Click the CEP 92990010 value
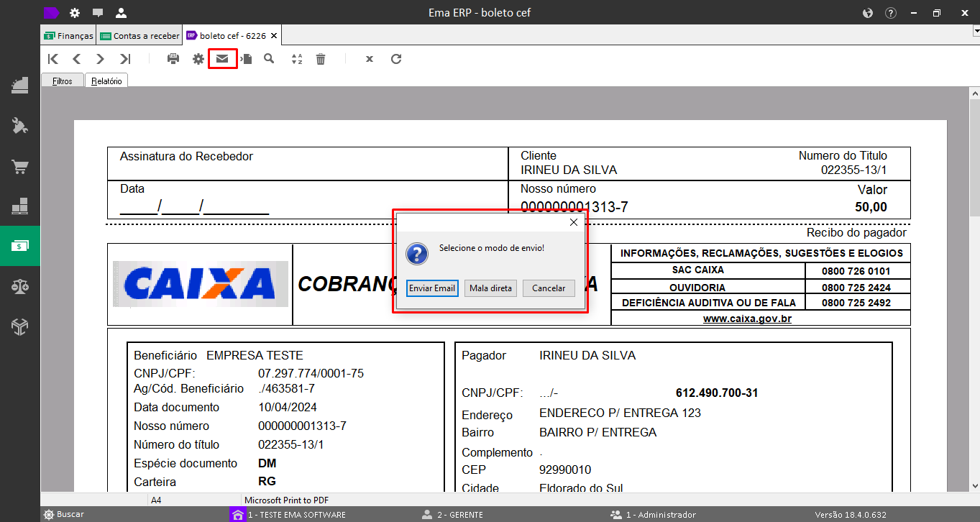The height and width of the screenshot is (522, 980). pyautogui.click(x=565, y=470)
